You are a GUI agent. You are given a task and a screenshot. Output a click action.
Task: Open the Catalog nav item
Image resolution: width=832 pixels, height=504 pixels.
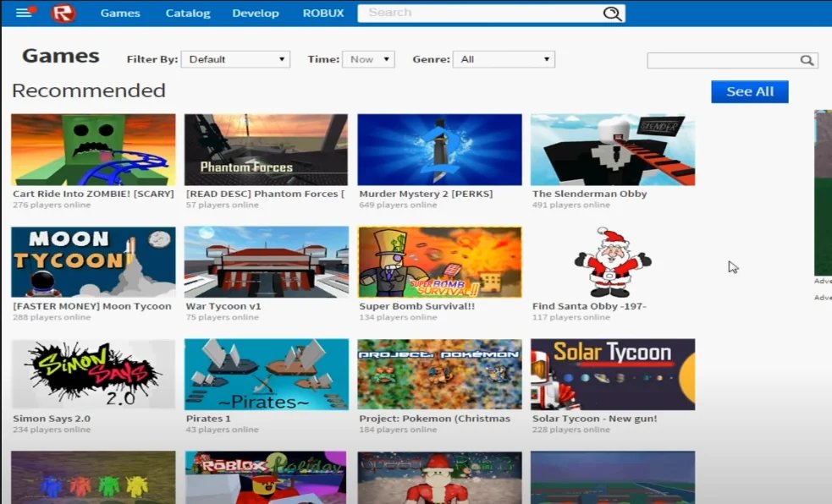pyautogui.click(x=188, y=14)
